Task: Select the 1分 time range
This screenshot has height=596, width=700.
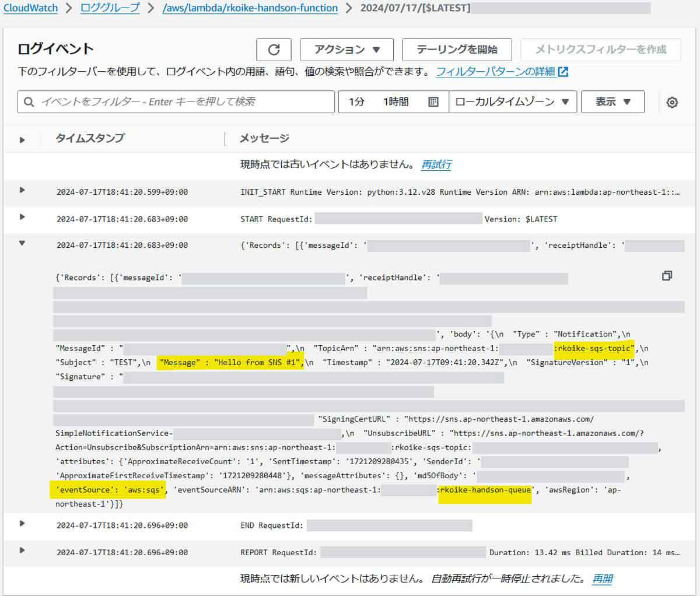Action: [x=356, y=102]
